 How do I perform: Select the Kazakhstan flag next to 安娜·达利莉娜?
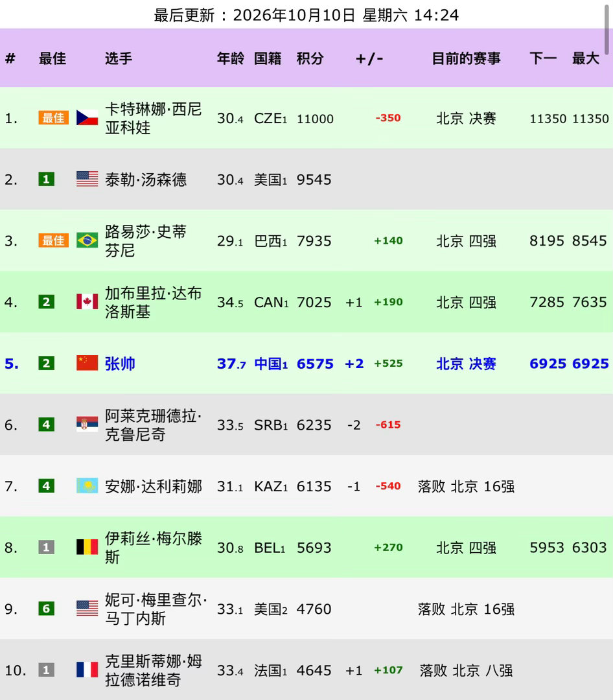(87, 485)
